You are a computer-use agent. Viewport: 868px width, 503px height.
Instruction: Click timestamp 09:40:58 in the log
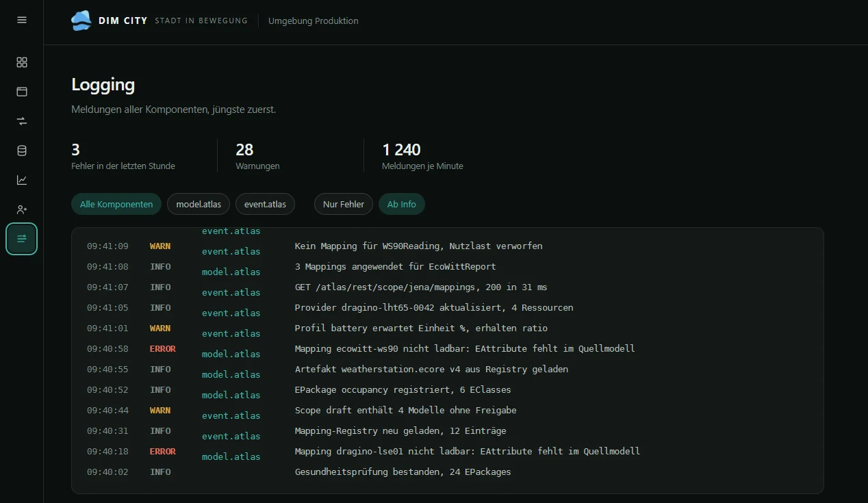pos(107,348)
